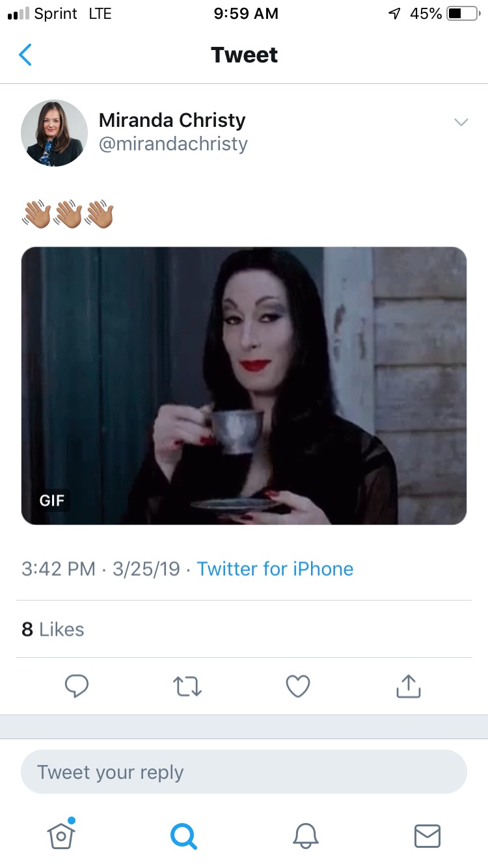Screen dimensions: 488x868
Task: View the 8 Likes list
Action: 53,629
